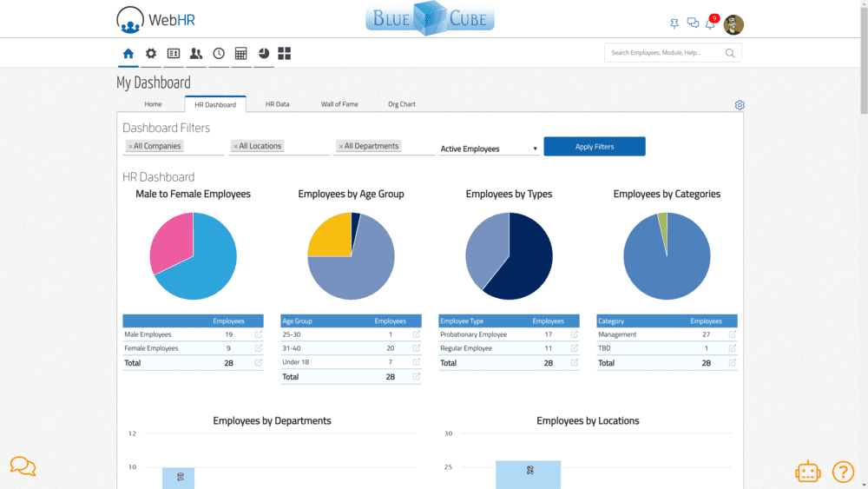Open the orange help question mark
The image size is (868, 489).
pos(843,472)
